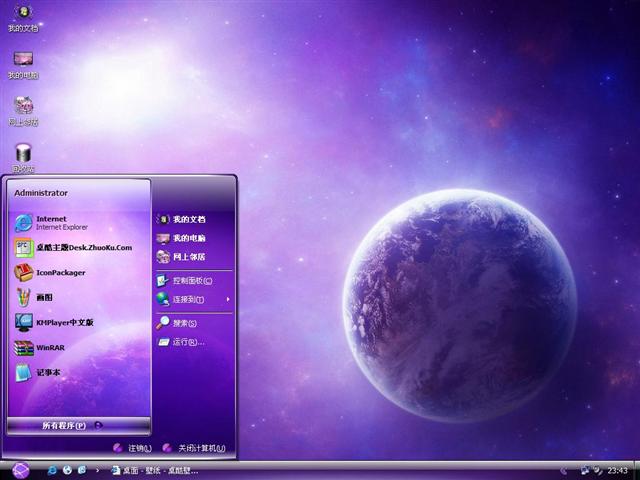Click the 关闭计算机(U) shut down button
The height and width of the screenshot is (480, 640).
pyautogui.click(x=193, y=448)
